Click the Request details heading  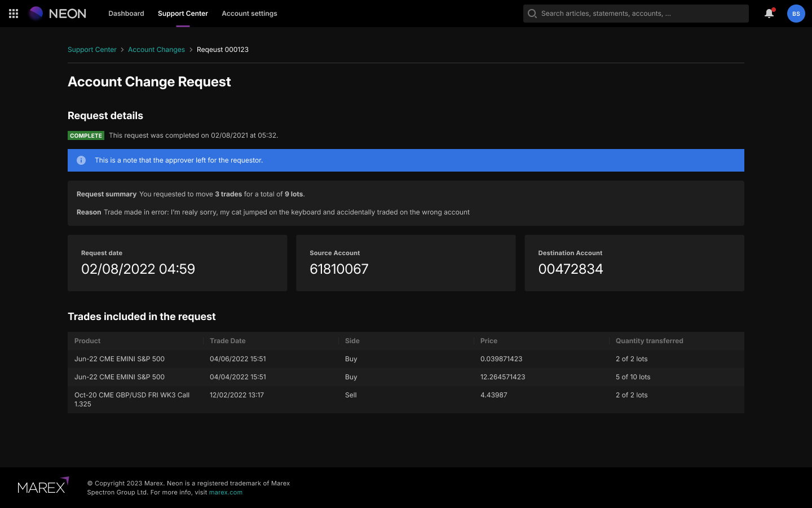[105, 116]
